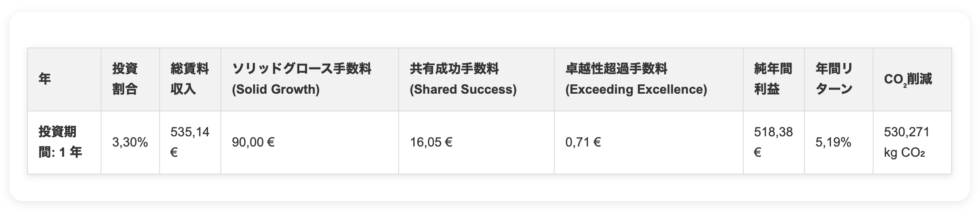Click the 3,30% investment share cell
Viewport: 980px width, 214px height.
(130, 143)
